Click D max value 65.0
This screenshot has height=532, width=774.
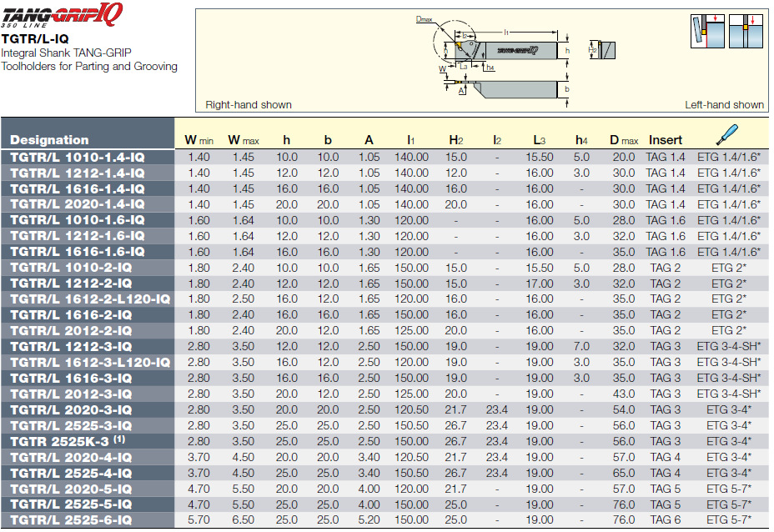tap(624, 473)
